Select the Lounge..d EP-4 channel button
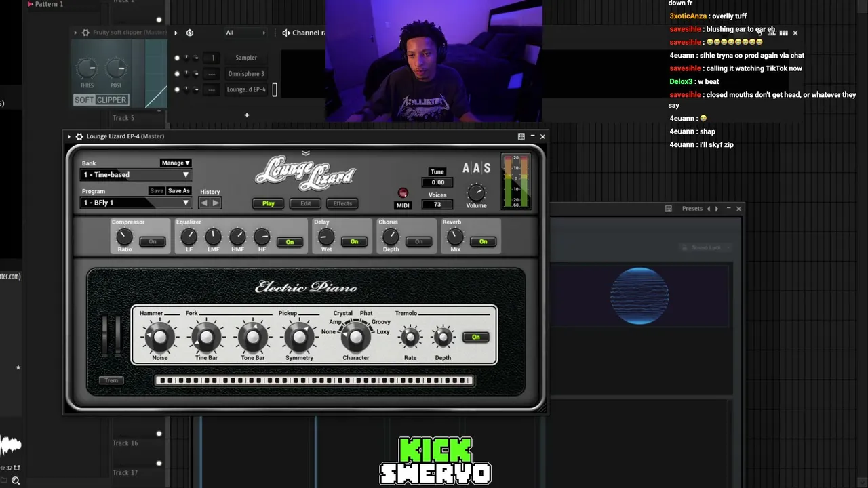868x488 pixels. click(x=246, y=89)
